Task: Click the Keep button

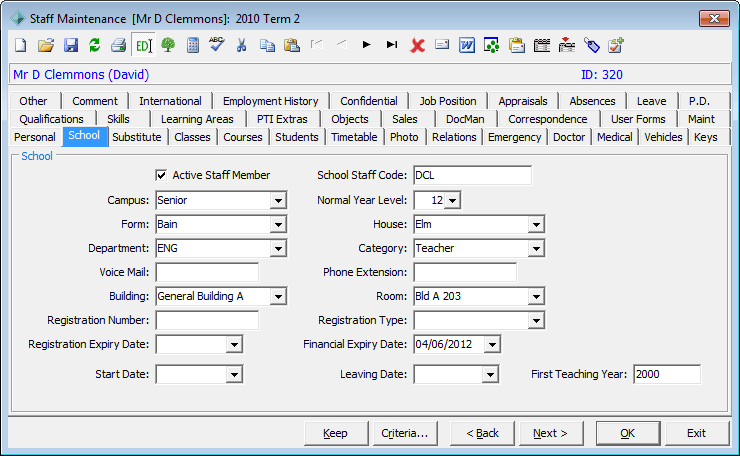Action: 336,433
